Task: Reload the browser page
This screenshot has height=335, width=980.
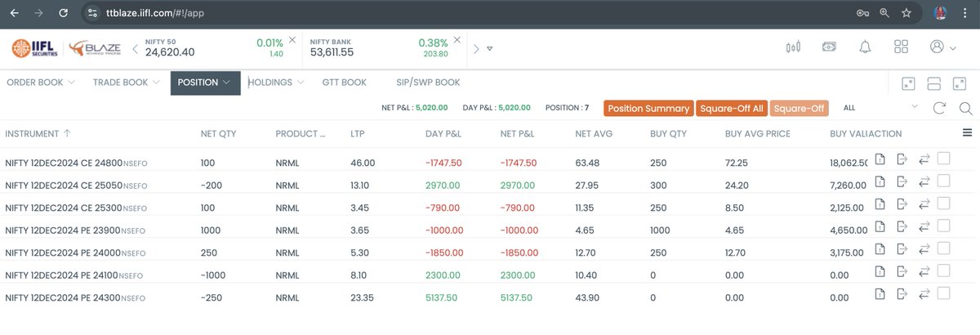Action: click(x=62, y=13)
